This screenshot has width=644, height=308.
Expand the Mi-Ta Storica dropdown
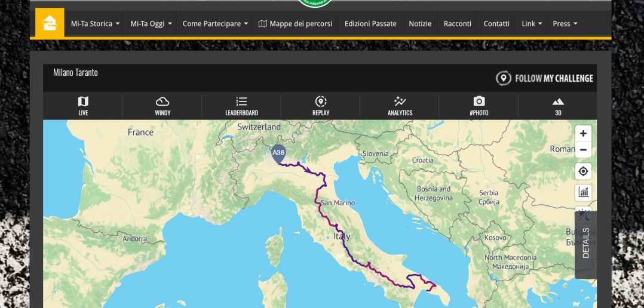[95, 24]
